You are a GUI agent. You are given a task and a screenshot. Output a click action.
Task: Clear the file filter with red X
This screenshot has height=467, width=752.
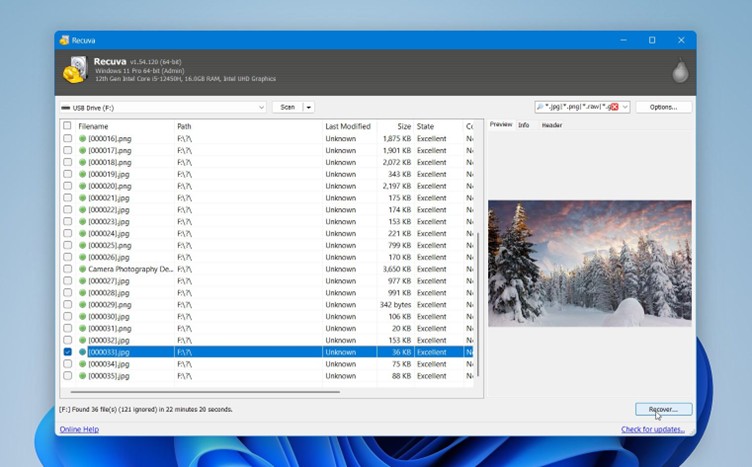tap(613, 107)
